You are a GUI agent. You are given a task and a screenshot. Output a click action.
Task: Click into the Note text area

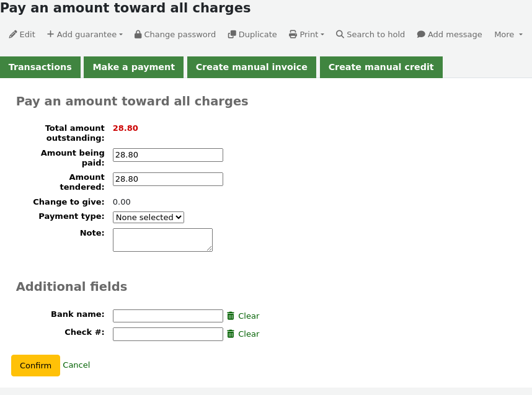pyautogui.click(x=163, y=240)
